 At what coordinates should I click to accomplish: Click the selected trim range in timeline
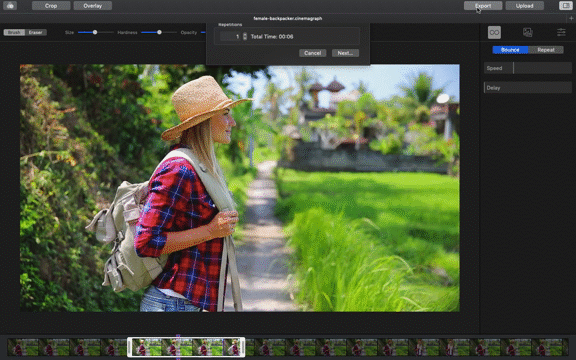tap(186, 347)
